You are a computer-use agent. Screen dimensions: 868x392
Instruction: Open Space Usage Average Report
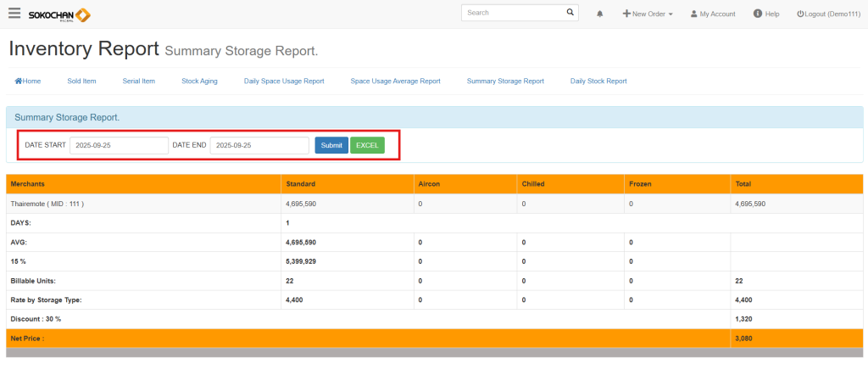coord(395,81)
